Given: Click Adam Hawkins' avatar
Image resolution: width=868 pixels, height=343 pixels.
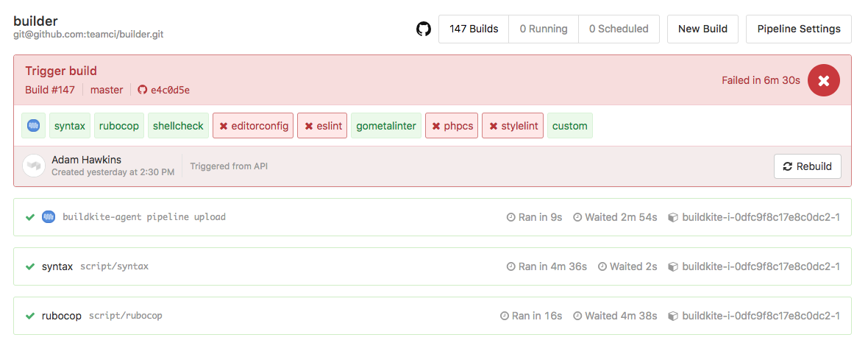Looking at the screenshot, I should point(34,166).
